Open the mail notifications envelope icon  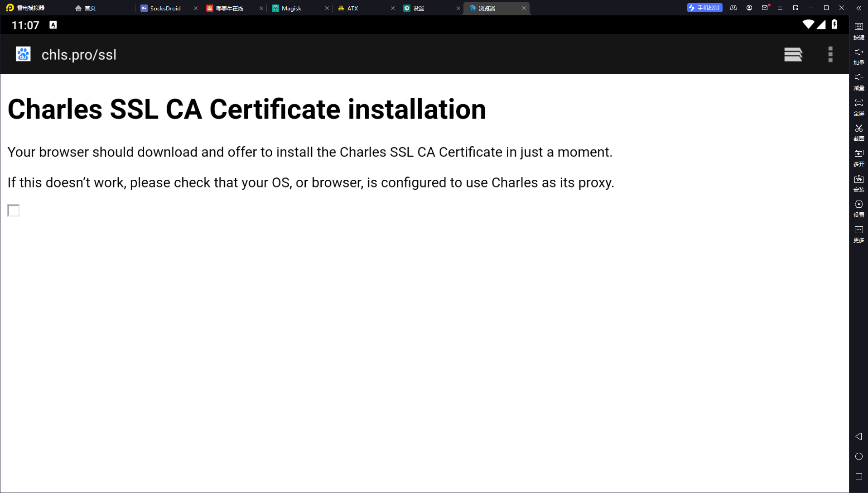(x=765, y=8)
